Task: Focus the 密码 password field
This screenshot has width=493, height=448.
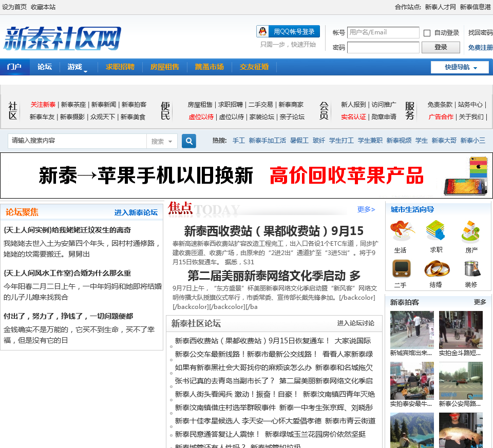Action: pyautogui.click(x=383, y=47)
